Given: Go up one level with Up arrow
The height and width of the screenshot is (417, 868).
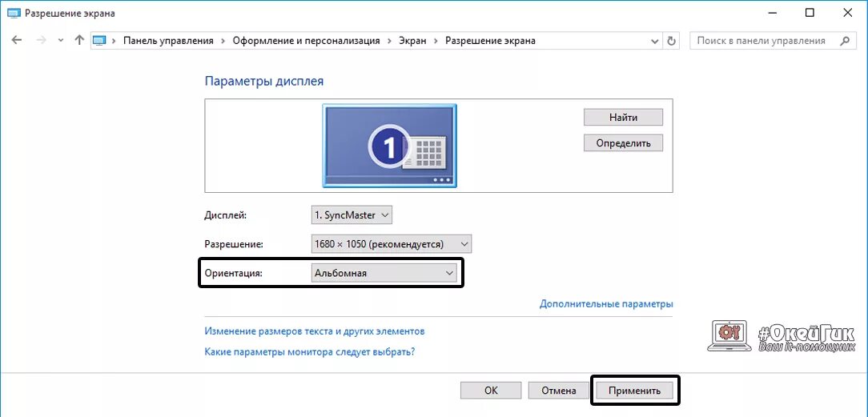Looking at the screenshot, I should pos(79,40).
